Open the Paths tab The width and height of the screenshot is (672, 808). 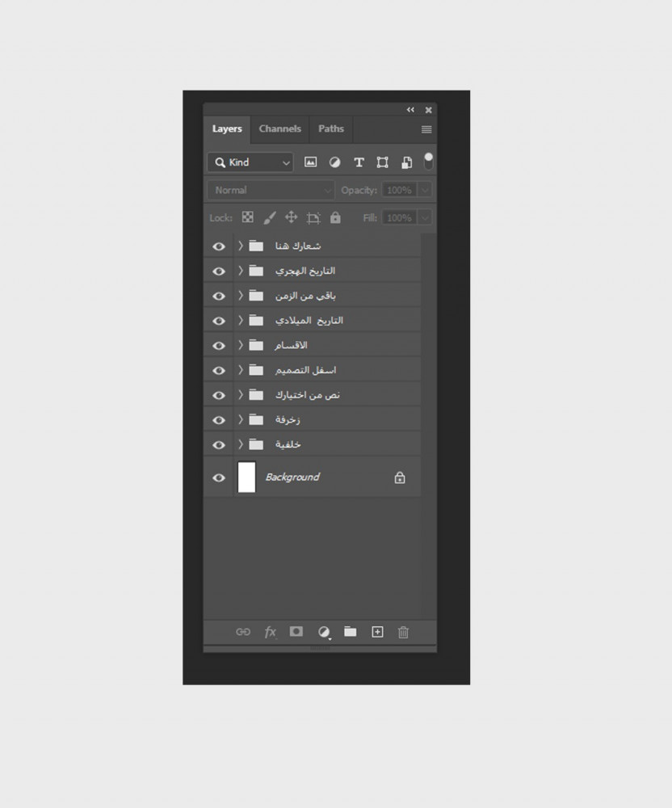pyautogui.click(x=330, y=129)
